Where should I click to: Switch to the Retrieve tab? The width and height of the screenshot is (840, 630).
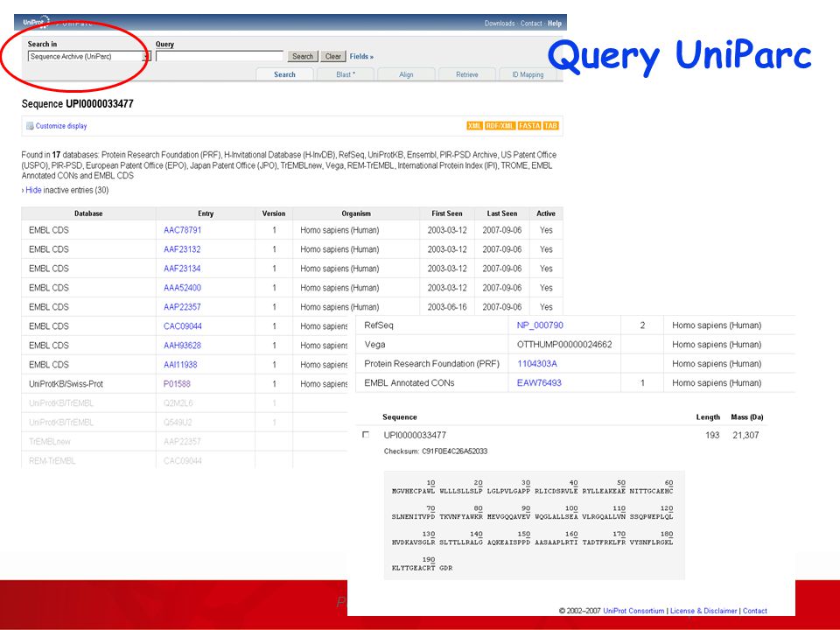[x=467, y=74]
